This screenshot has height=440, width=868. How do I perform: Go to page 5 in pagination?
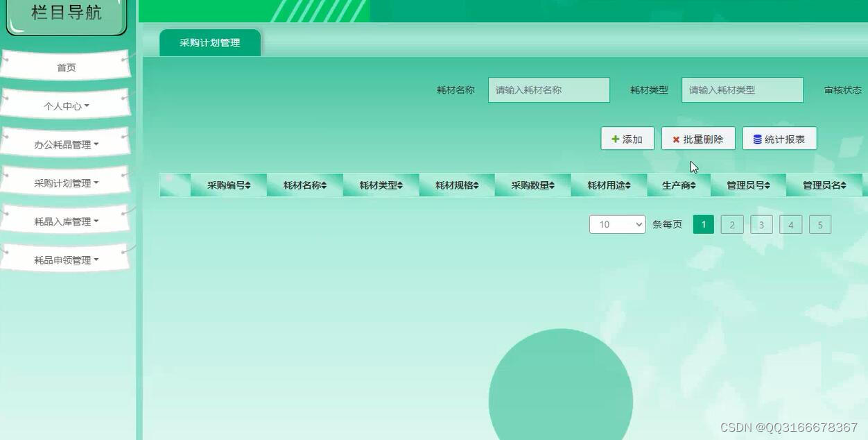(820, 224)
